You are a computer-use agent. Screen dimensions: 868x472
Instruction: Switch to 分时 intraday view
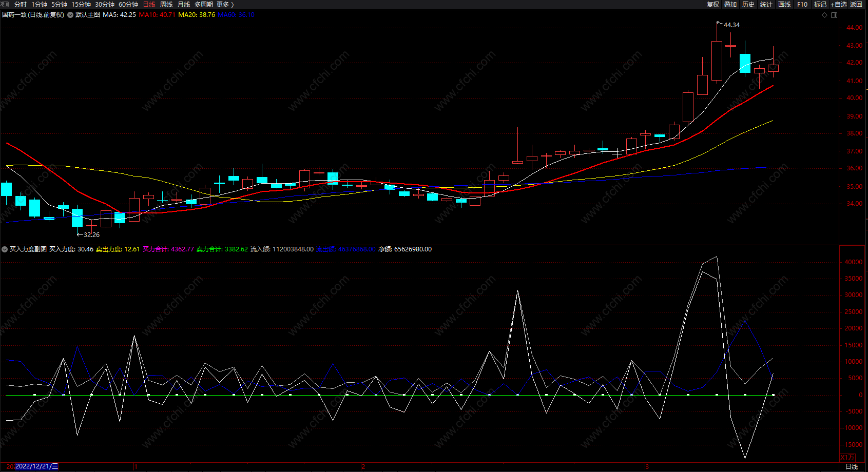(21, 4)
